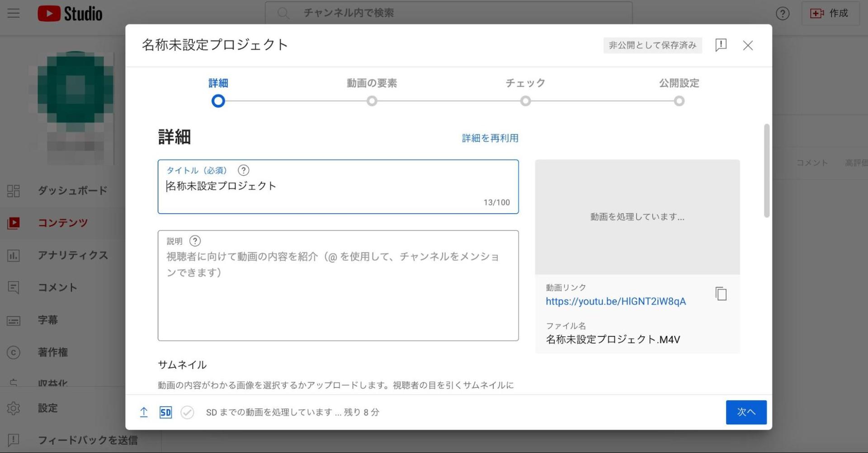The image size is (868, 453).
Task: Click the SD quality badge in bottom bar
Action: (x=165, y=412)
